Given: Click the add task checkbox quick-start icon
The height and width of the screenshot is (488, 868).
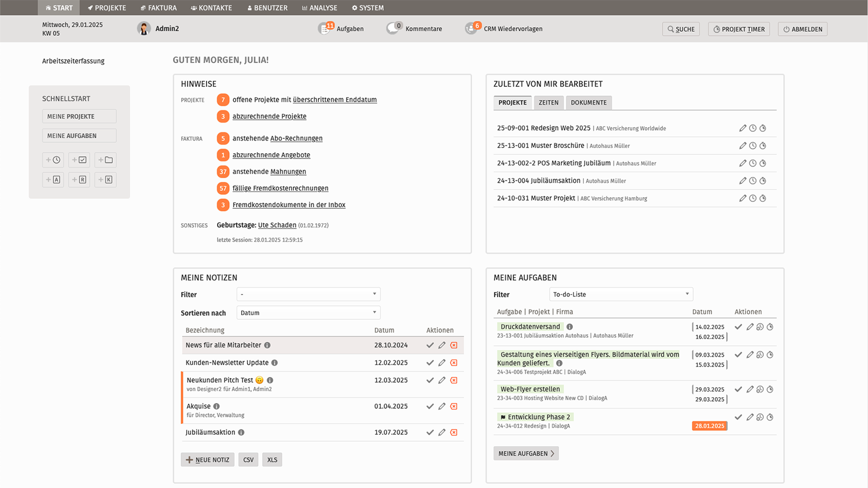Looking at the screenshot, I should click(79, 160).
